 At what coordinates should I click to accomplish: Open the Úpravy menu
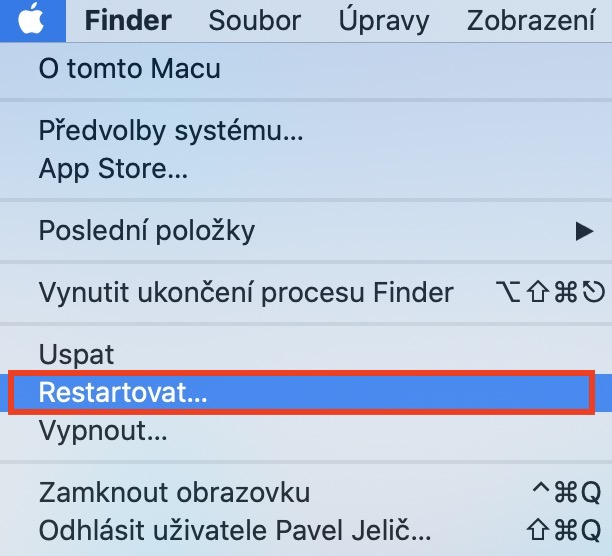point(384,20)
